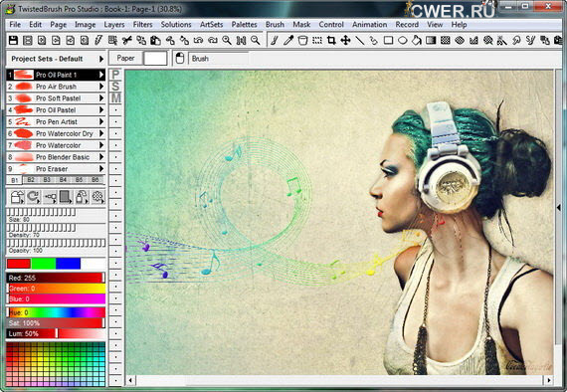Expand the Project Sets - Default arrow
The height and width of the screenshot is (392, 567).
click(101, 59)
